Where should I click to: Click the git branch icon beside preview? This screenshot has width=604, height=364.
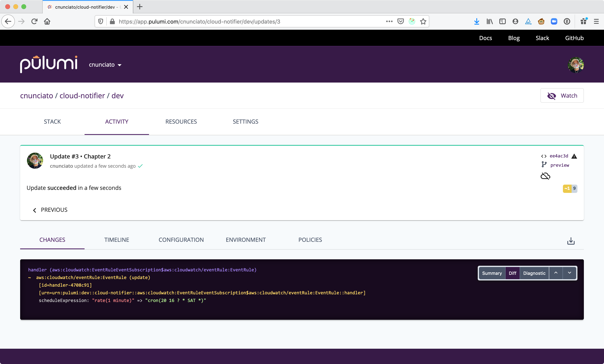(544, 164)
